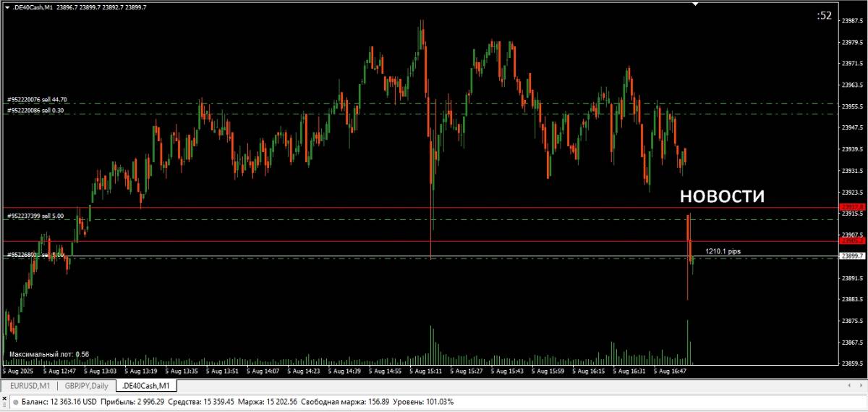Viewport: 868px width, 412px height.
Task: Click the 5 Aug 15:11 time axis label
Action: [426, 371]
